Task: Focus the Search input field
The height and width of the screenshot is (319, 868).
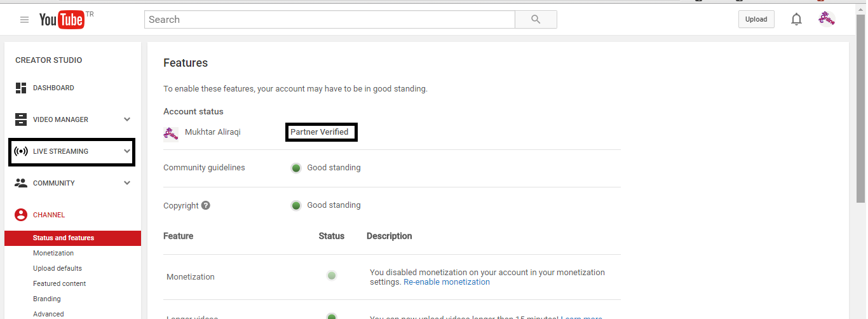Action: point(330,20)
